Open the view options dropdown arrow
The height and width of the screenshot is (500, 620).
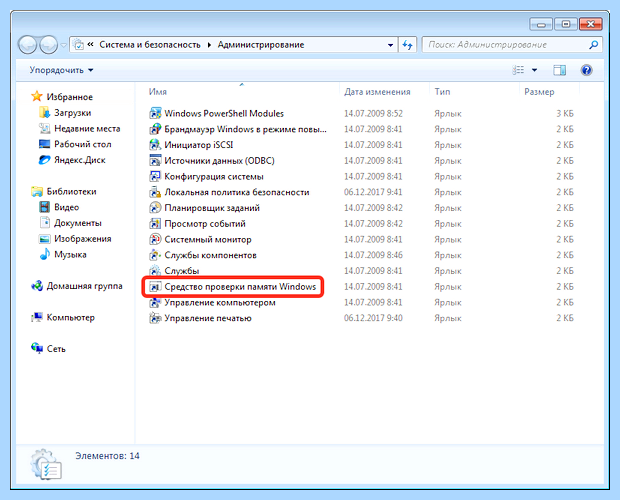point(534,70)
